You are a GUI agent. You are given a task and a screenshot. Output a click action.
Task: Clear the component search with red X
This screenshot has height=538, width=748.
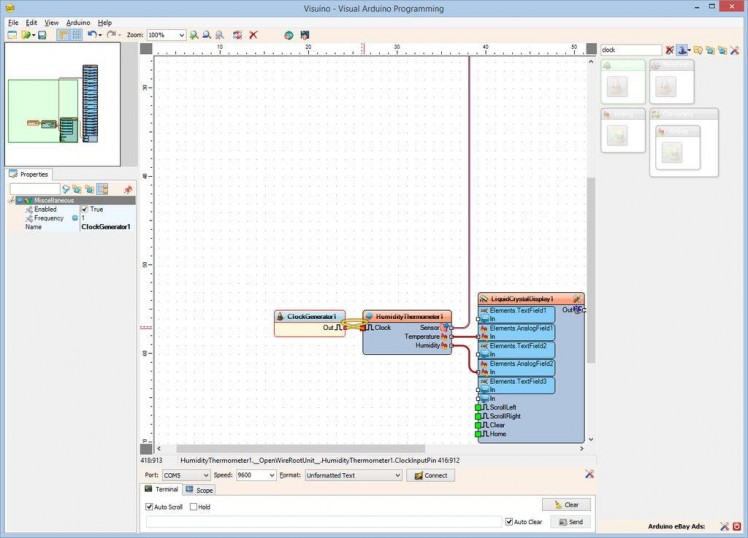[670, 50]
